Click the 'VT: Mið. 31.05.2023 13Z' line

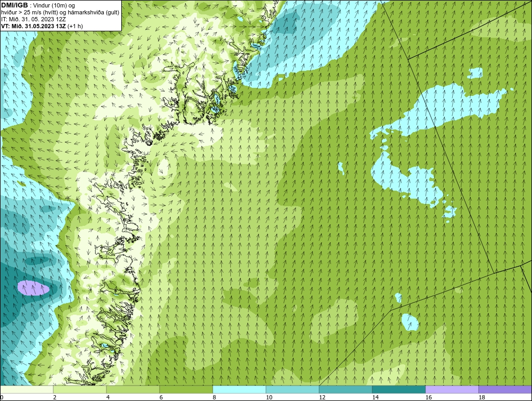42,26
